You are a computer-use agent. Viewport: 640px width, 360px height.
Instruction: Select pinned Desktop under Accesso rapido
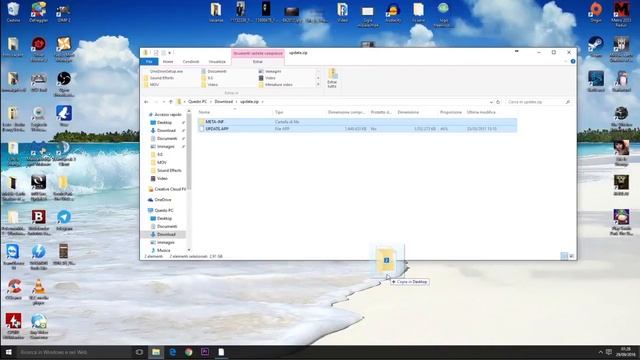[x=164, y=122]
